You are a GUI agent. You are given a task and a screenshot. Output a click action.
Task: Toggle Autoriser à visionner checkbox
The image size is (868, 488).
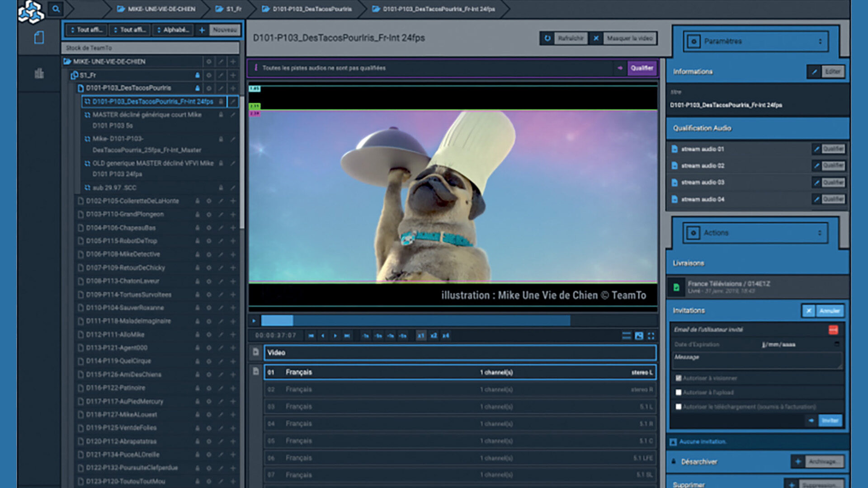[679, 378]
